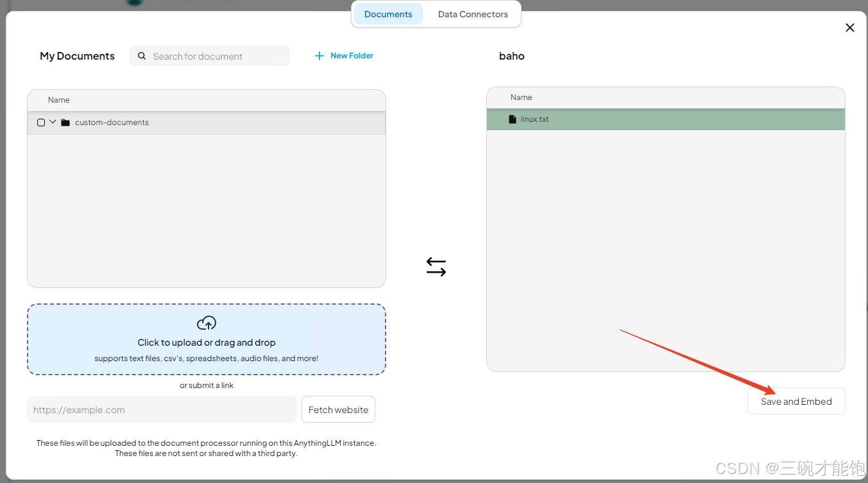Viewport: 868px width, 483px height.
Task: Click the folder icon beside custom-documents
Action: [x=65, y=122]
